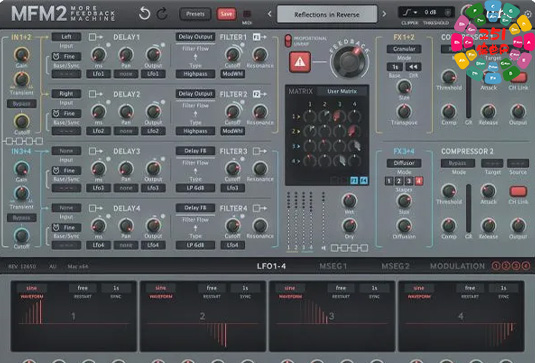Screen dimensions: 535x363
Task: Open Filter 1 Highpass type dropdown
Action: point(196,74)
